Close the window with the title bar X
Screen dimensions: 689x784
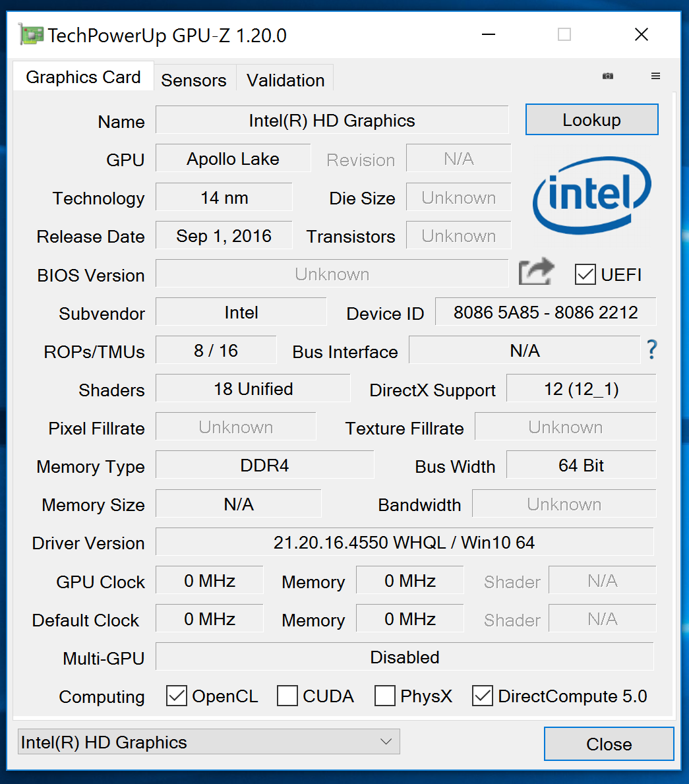point(642,34)
